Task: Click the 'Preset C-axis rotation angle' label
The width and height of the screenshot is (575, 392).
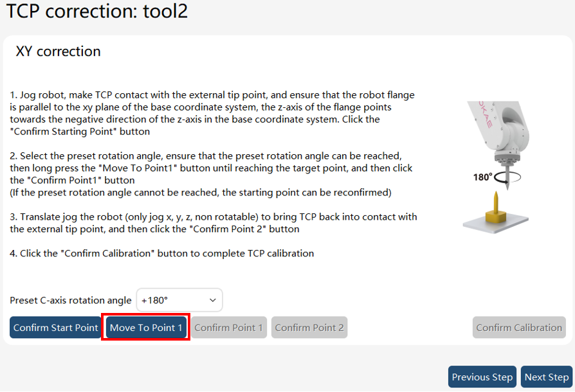Action: [x=70, y=300]
